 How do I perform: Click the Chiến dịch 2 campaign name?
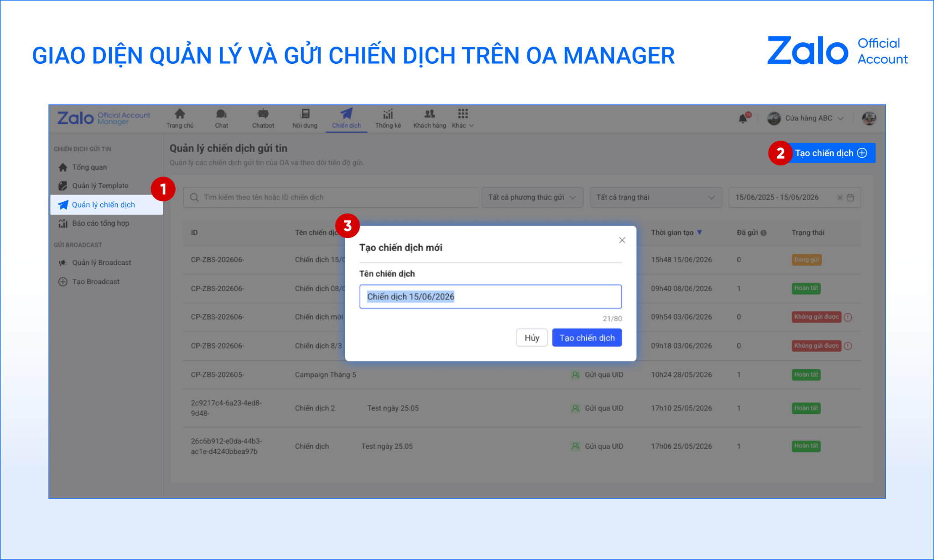click(x=315, y=408)
